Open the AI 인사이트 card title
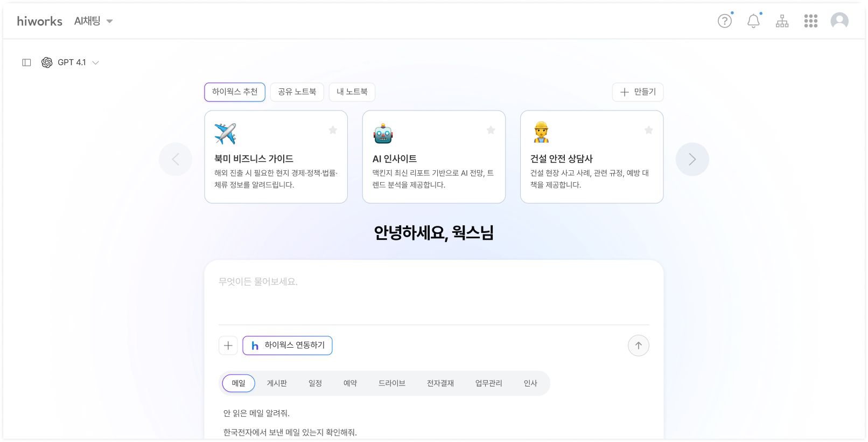 click(x=395, y=158)
